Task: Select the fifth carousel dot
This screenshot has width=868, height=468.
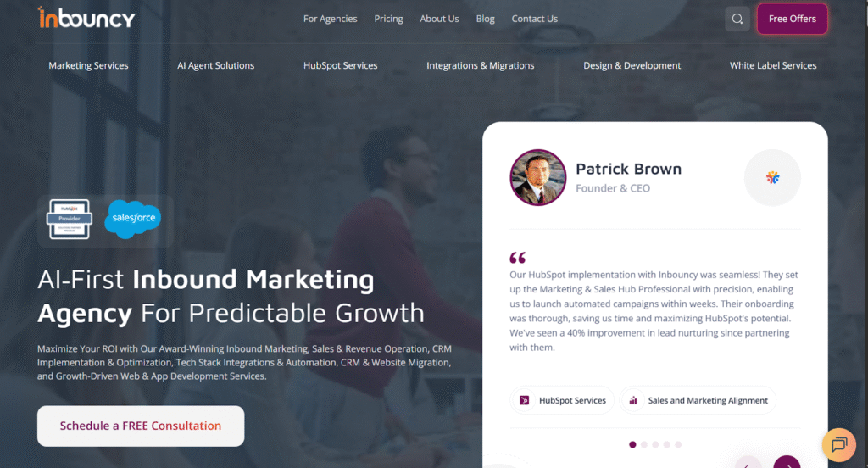Action: [678, 444]
